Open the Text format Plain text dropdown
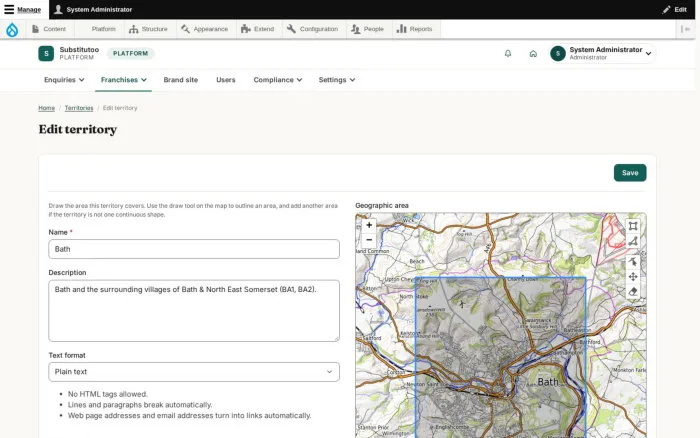700x438 pixels. coord(194,372)
